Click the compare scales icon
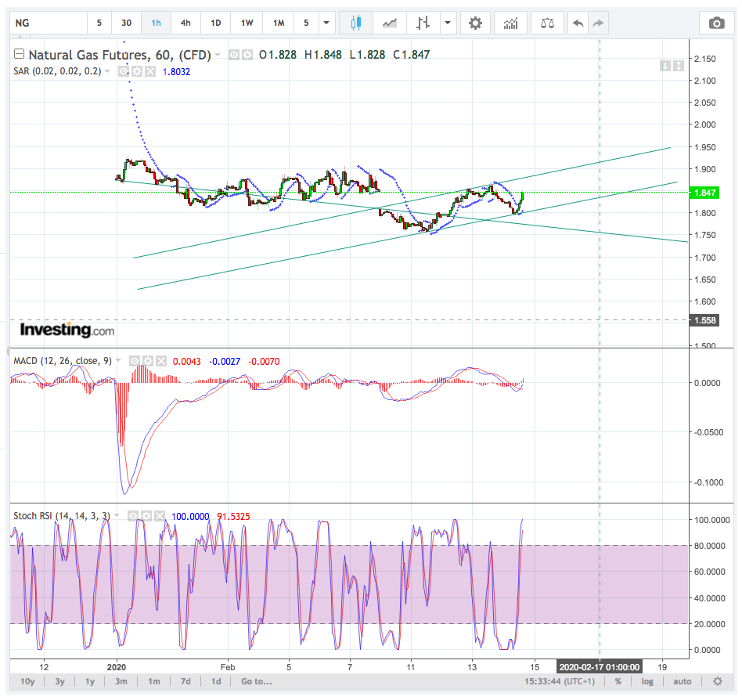Screen dimensions: 742x700 pos(546,23)
